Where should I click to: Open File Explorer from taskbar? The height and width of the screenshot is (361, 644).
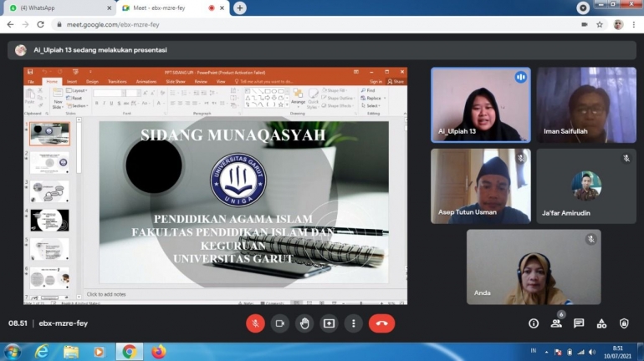click(70, 352)
